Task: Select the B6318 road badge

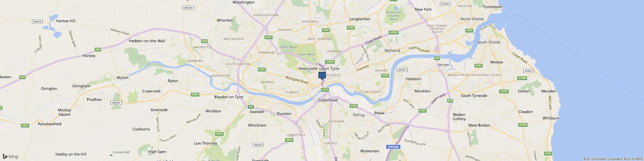Action: [x=37, y=22]
